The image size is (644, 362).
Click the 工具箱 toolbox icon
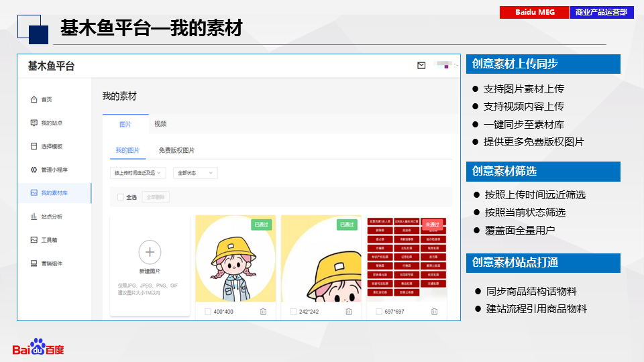(x=34, y=240)
